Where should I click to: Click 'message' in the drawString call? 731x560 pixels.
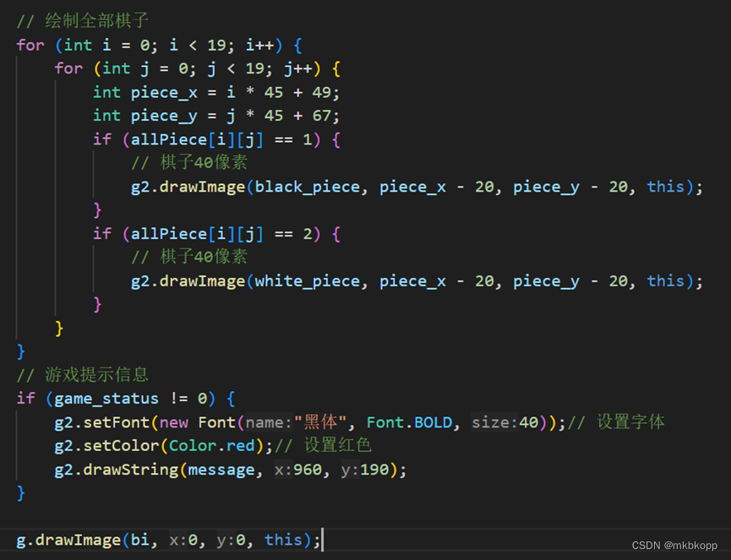221,470
